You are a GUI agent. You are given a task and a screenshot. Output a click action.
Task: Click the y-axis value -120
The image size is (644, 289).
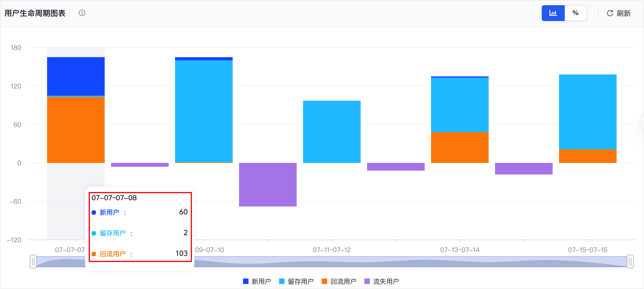(14, 240)
